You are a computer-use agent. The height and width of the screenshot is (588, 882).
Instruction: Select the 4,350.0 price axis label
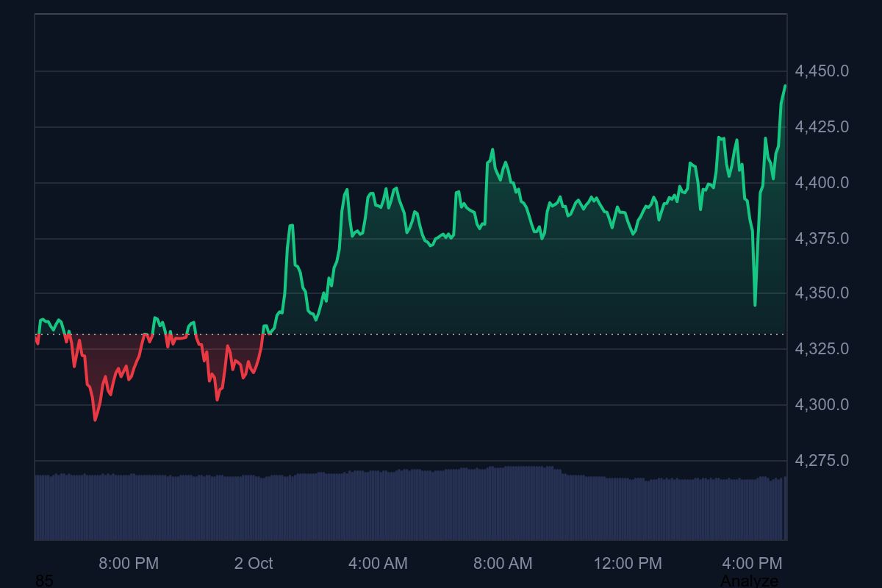click(x=822, y=293)
